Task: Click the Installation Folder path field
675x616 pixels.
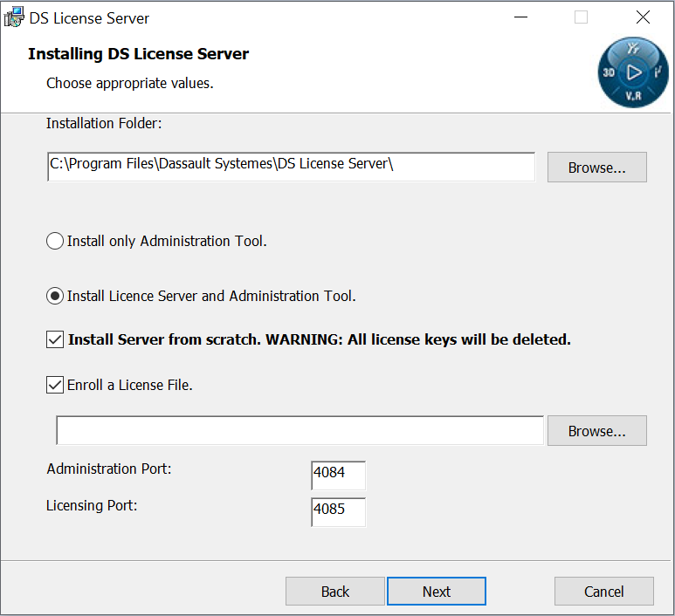Action: [291, 167]
